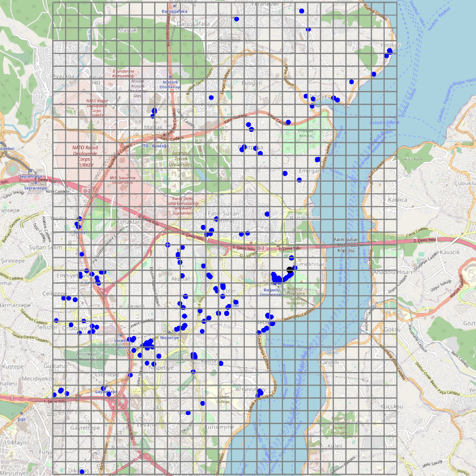Click the 19 Mayıs label
The height and width of the screenshot is (476, 476).
[16, 443]
